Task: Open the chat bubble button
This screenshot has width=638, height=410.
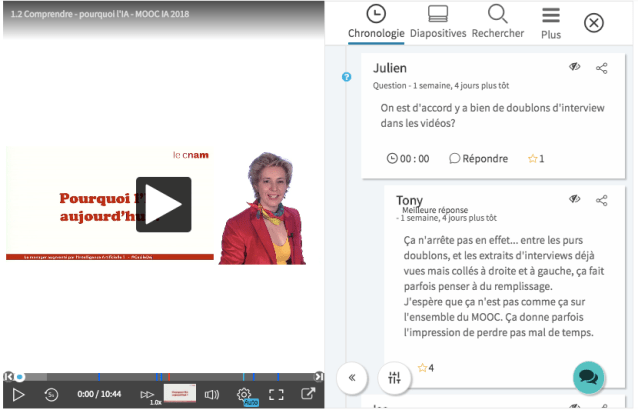Action: point(589,378)
